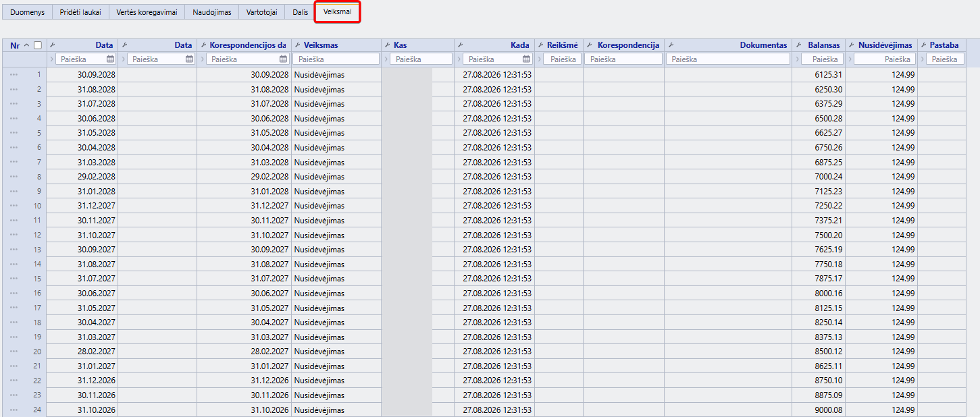Sort by Nusidėvėjimas column header
This screenshot has width=980, height=417.
pos(885,45)
